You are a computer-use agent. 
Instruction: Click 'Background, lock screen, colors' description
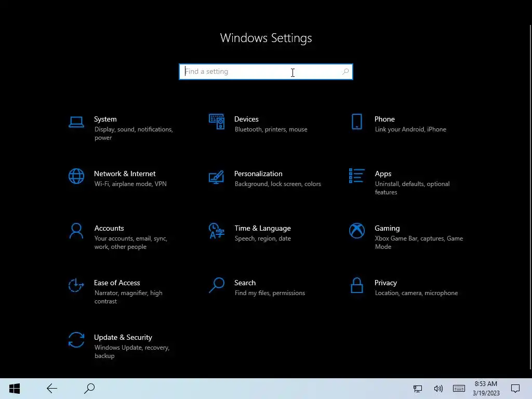[277, 184]
